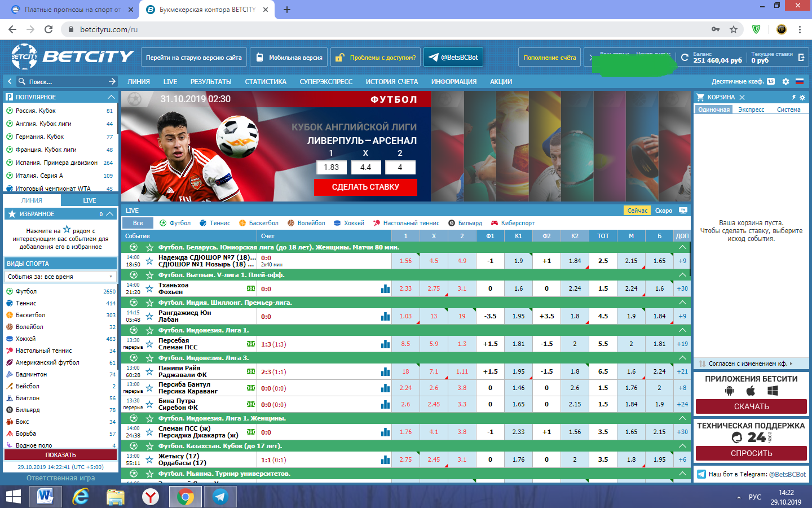Refresh balance with the reload icon
812x508 pixels.
click(685, 57)
